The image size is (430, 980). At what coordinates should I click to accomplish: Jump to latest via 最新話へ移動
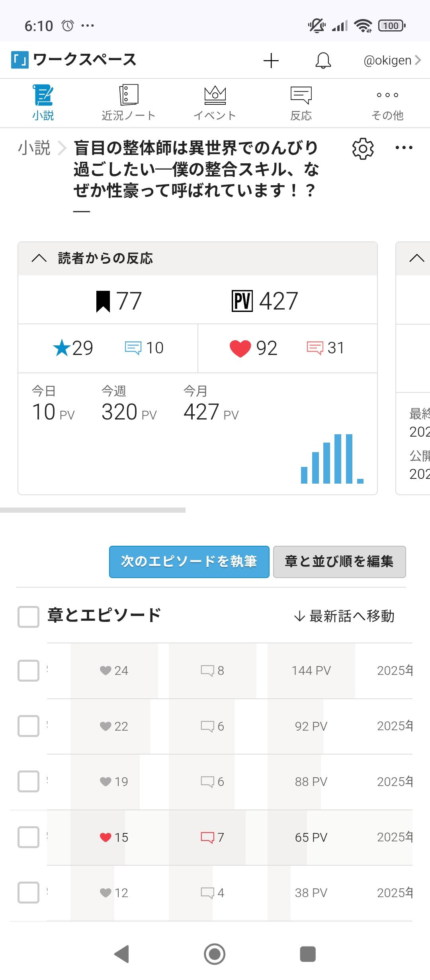point(344,616)
